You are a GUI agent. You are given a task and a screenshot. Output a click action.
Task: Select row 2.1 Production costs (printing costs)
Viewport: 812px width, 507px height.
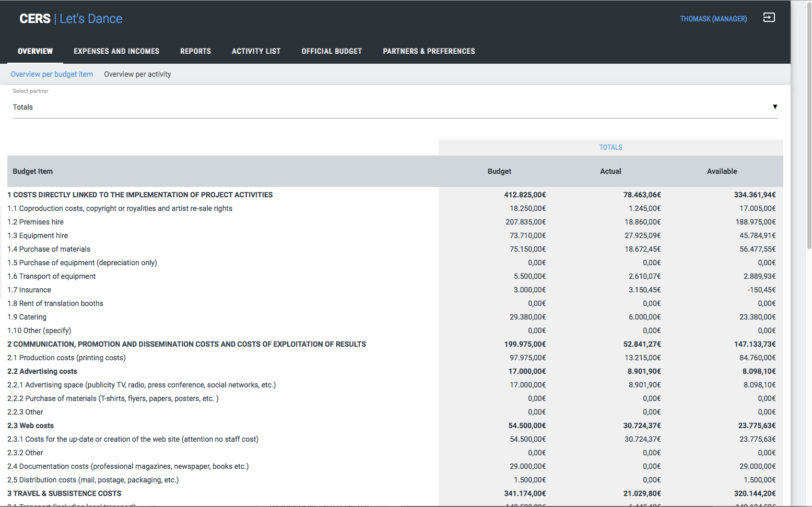395,358
